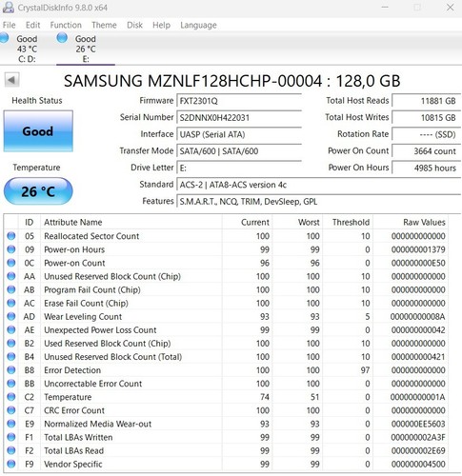Image resolution: width=462 pixels, height=476 pixels.
Task: Click status icon for F9 Vendor Specific
Action: click(x=11, y=464)
